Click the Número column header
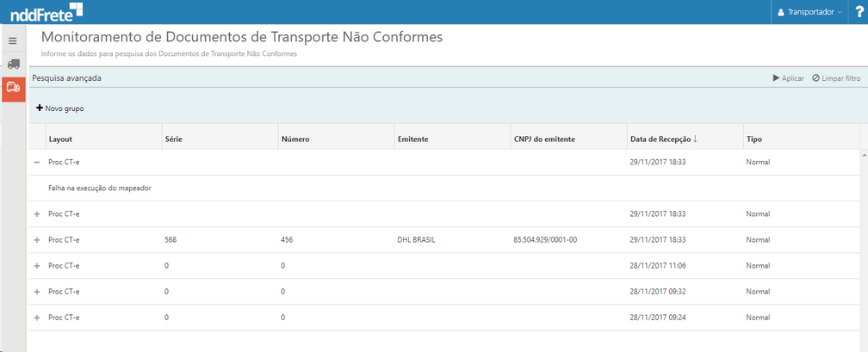This screenshot has height=352, width=868. (295, 139)
